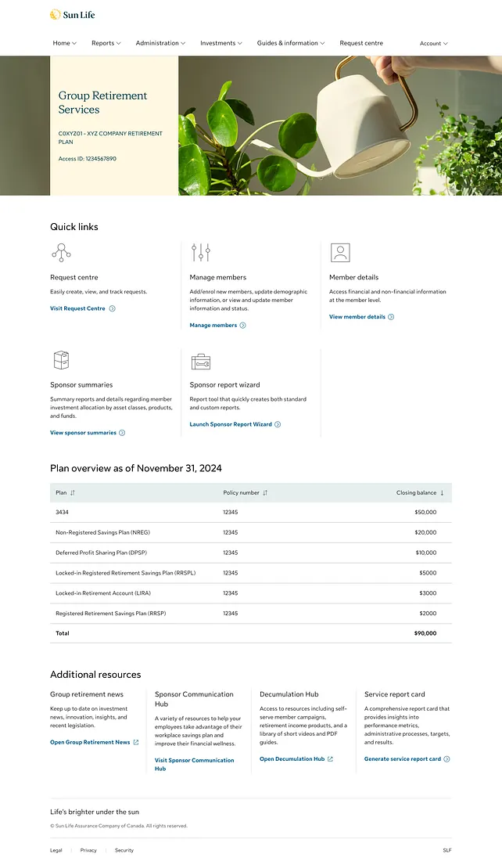Click the Sponsor report wizard toolbox icon
The image size is (502, 868).
[201, 362]
